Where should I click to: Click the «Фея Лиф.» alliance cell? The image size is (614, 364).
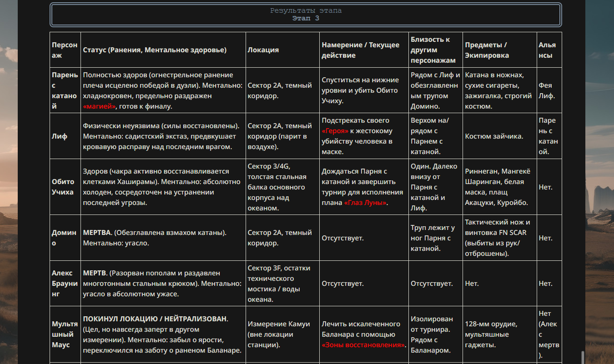549,90
